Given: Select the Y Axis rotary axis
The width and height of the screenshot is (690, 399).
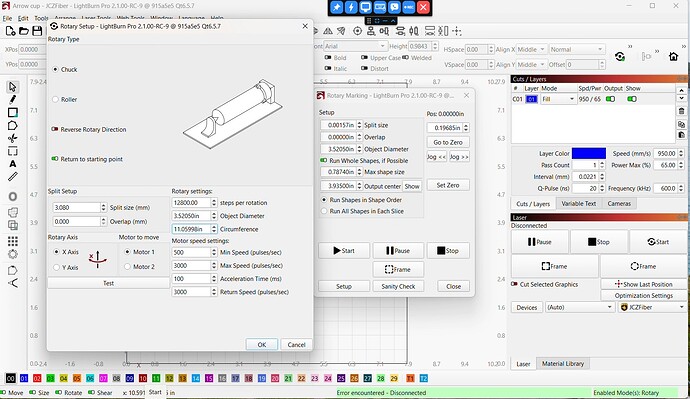Looking at the screenshot, I should click(56, 267).
